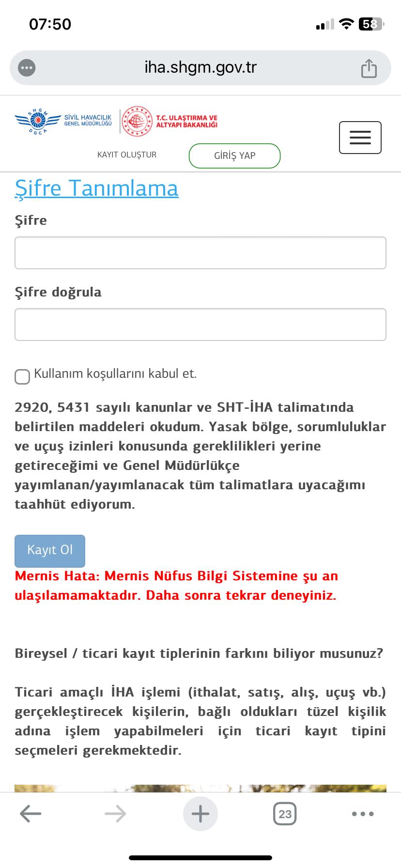Open the Şifre Tanımlama link
Screen dimensions: 401x868
click(x=97, y=188)
